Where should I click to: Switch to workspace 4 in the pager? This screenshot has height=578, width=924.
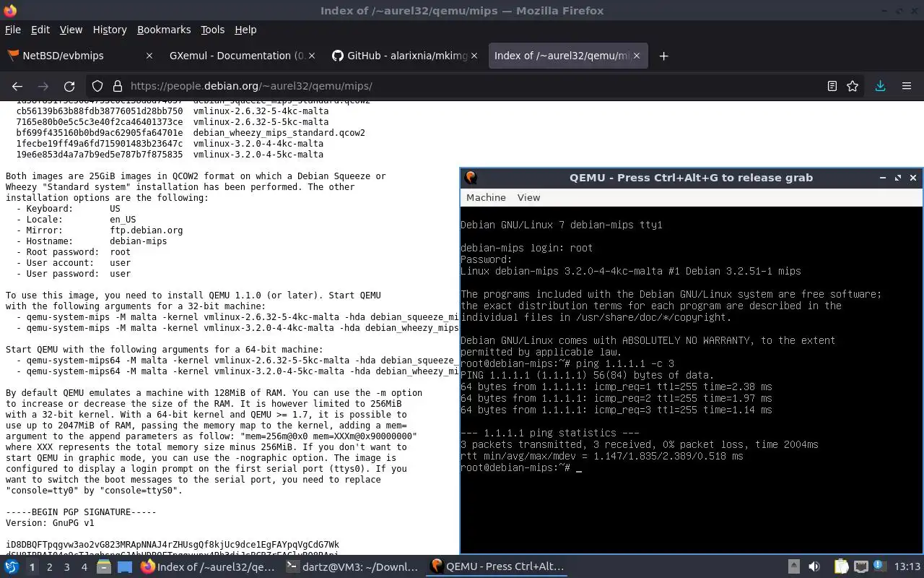coord(84,567)
